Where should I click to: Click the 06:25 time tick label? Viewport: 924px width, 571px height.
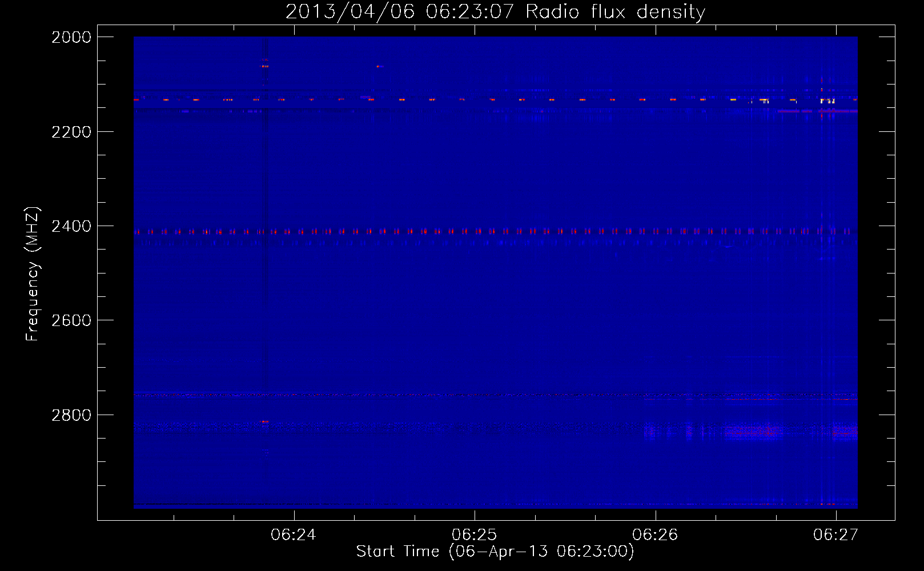[475, 535]
